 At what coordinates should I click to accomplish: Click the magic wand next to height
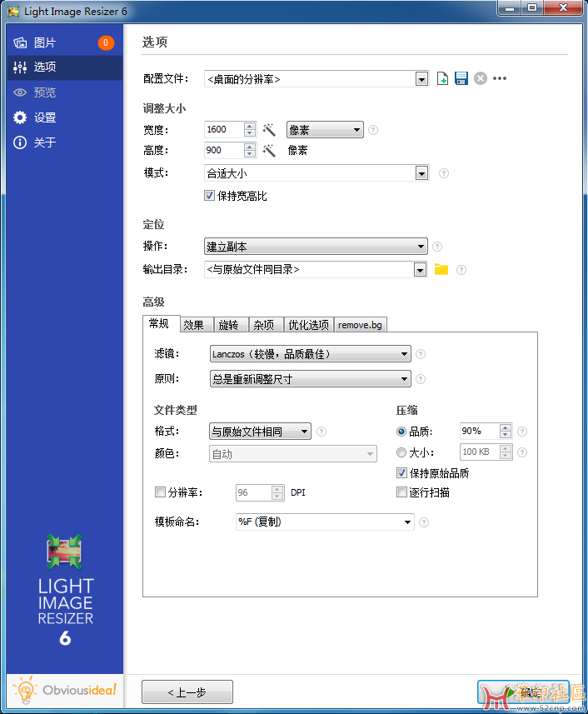coord(269,150)
